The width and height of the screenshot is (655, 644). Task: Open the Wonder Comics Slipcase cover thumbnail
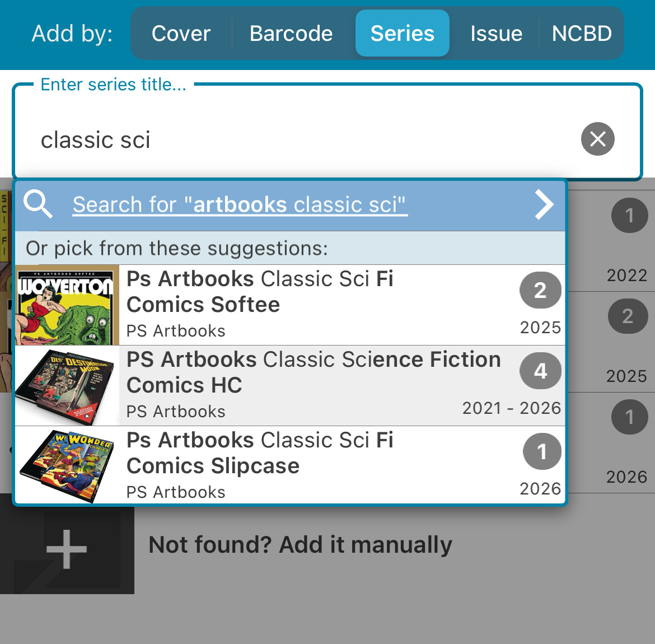click(67, 466)
